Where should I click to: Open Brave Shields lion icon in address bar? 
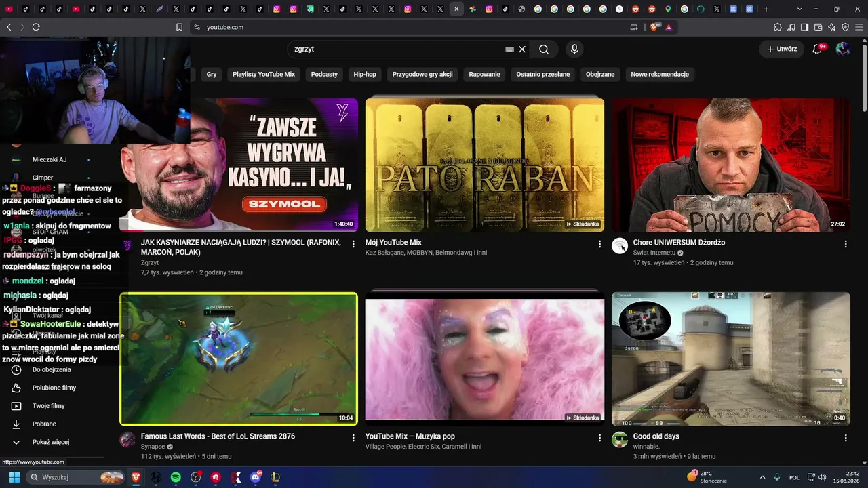[x=654, y=27]
